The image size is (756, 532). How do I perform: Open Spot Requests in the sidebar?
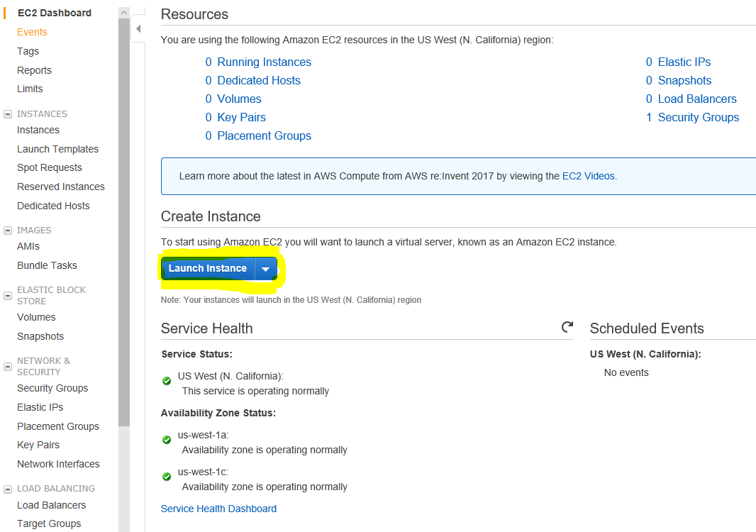(50, 167)
